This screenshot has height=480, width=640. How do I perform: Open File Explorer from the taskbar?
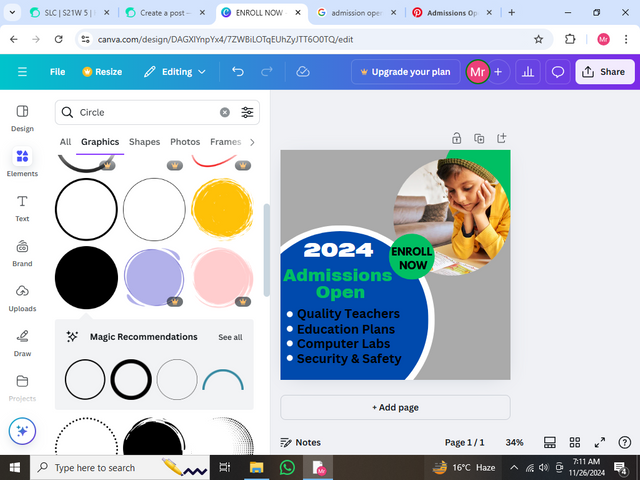tap(257, 467)
